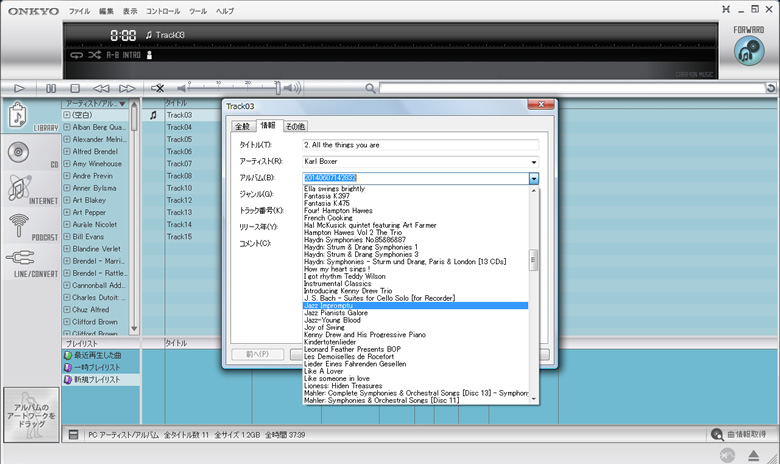Switch to compact mode via top-right icon
The height and width of the screenshot is (464, 780).
pos(726,9)
